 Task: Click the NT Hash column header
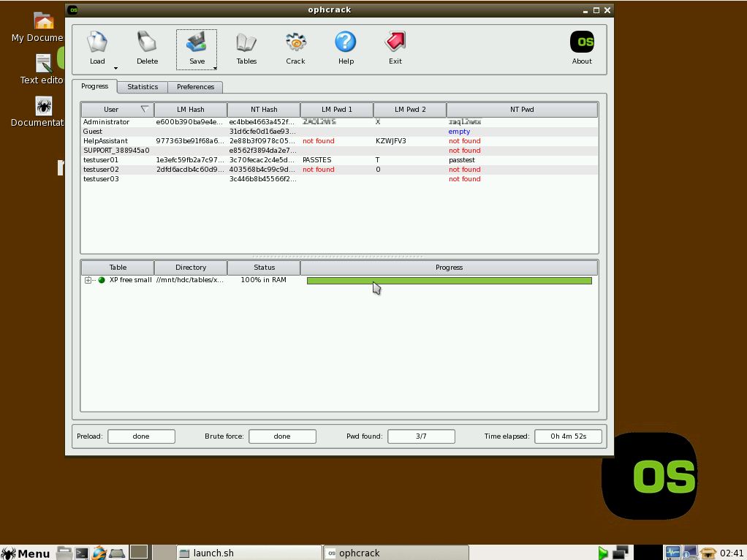(264, 110)
